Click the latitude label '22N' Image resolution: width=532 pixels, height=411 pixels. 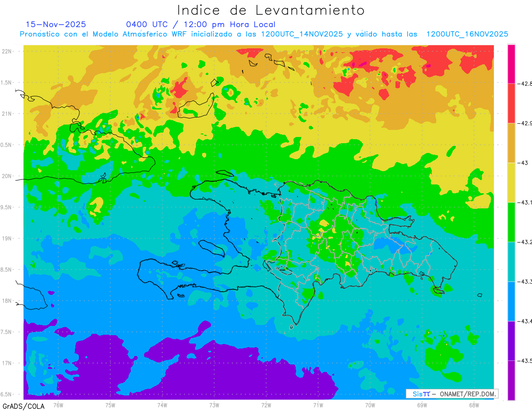8,51
